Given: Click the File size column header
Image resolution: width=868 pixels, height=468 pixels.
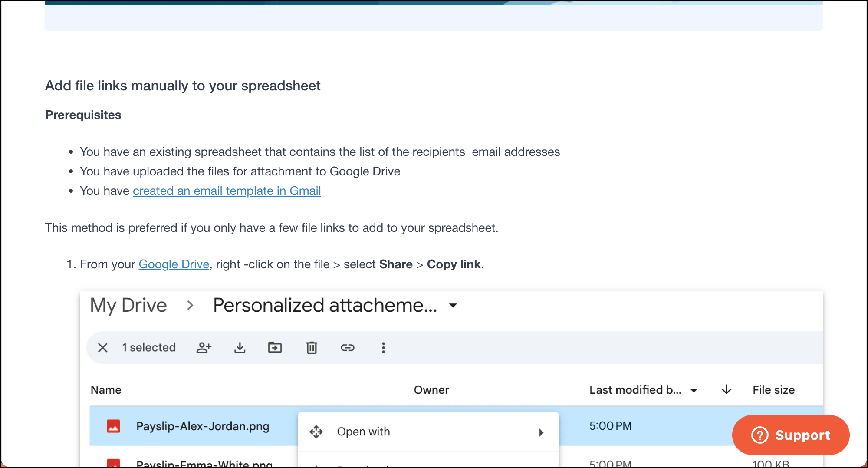Looking at the screenshot, I should tap(773, 390).
